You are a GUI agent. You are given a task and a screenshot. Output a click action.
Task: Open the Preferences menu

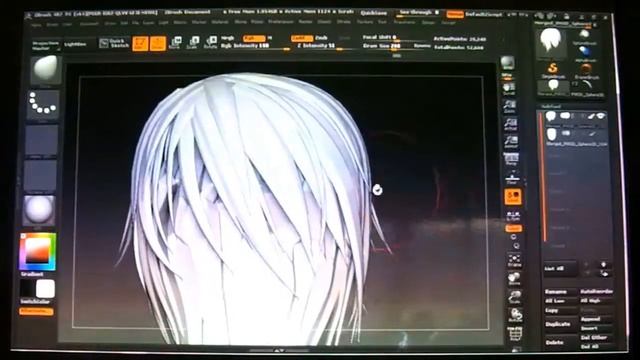[280, 22]
